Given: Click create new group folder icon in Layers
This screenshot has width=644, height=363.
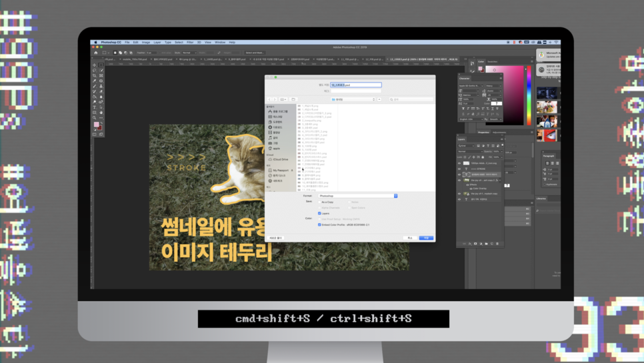Looking at the screenshot, I should tap(486, 244).
